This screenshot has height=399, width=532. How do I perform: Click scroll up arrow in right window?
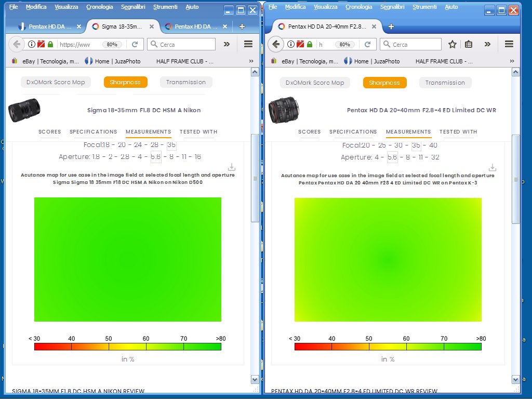click(x=516, y=72)
